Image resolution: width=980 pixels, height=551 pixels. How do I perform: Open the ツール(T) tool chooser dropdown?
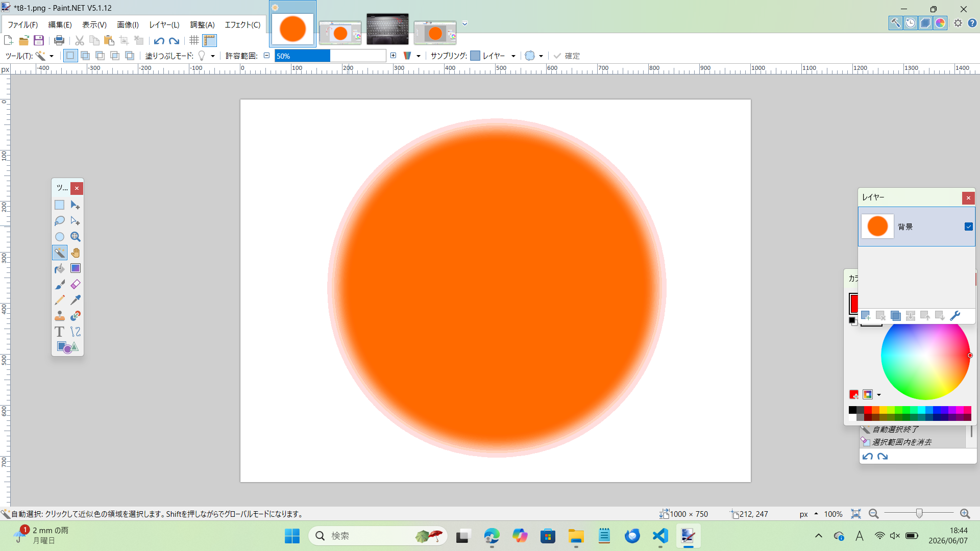[x=44, y=56]
